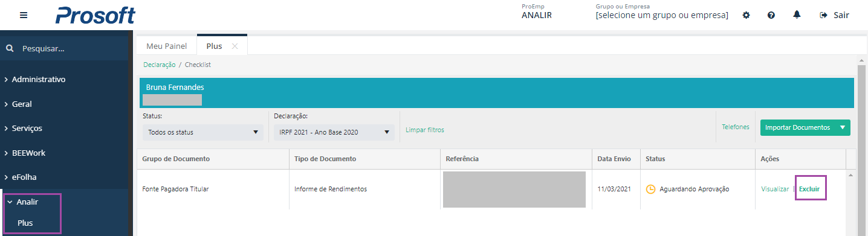Screen dimensions: 868x236
Task: Open the help question mark icon
Action: (x=771, y=15)
